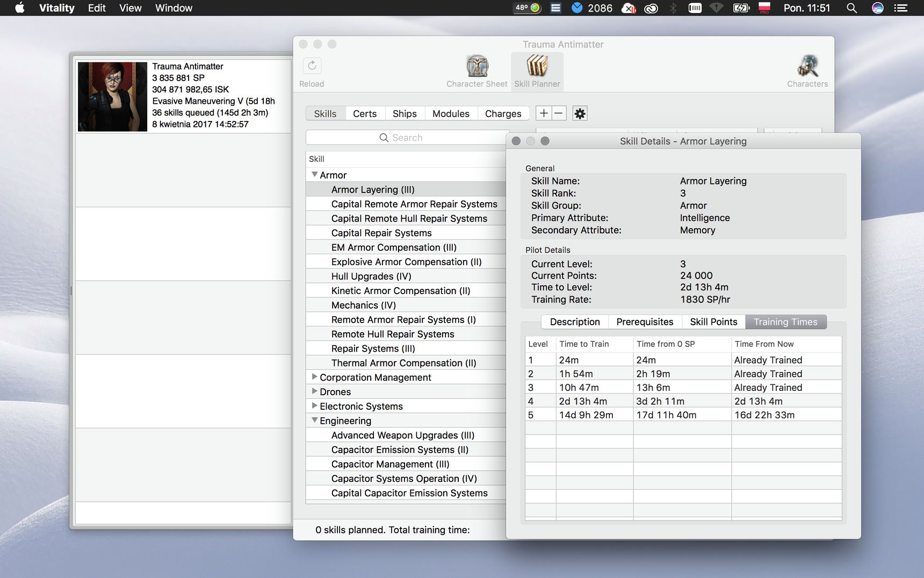Switch to the Certs tab
The width and height of the screenshot is (924, 578).
365,113
